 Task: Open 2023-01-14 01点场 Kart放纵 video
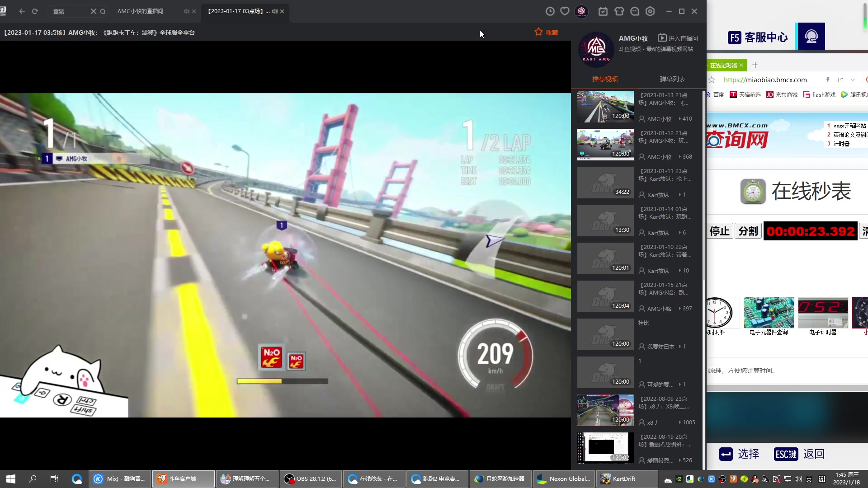coord(605,221)
